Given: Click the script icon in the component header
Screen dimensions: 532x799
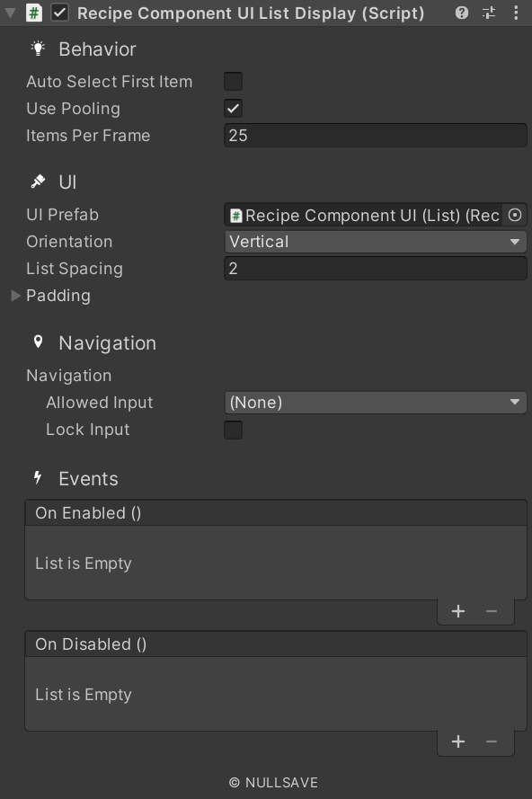Looking at the screenshot, I should point(33,13).
